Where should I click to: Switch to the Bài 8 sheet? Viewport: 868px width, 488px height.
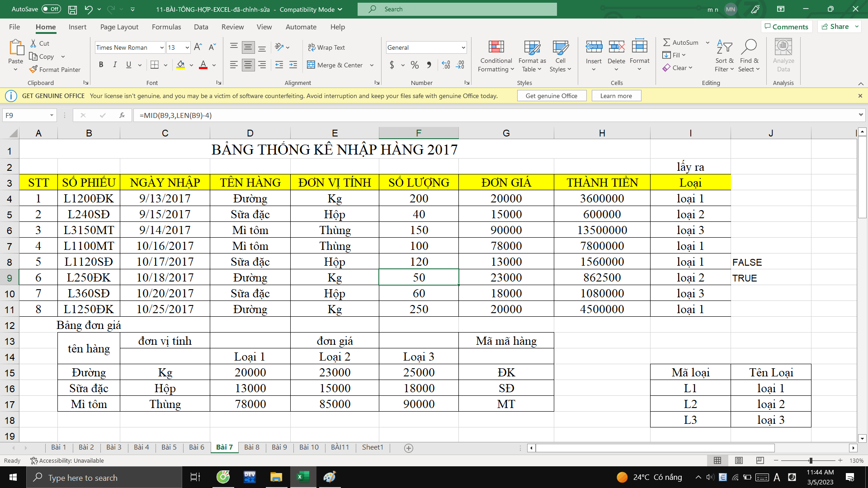pos(252,447)
